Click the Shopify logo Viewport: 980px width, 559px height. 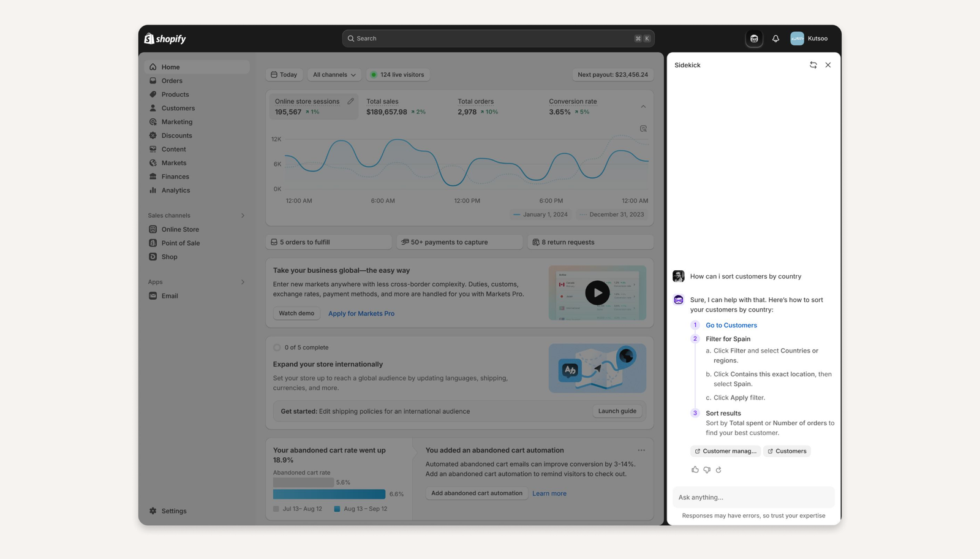165,39
